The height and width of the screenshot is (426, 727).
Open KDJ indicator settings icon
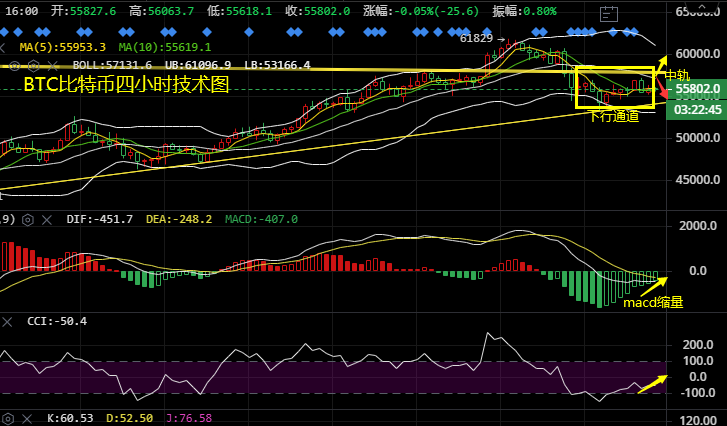pyautogui.click(x=8, y=417)
